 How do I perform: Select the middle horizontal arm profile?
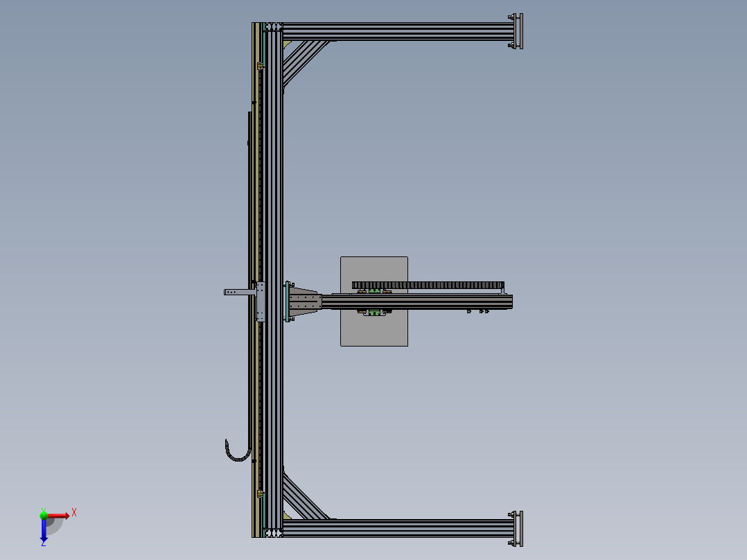pos(417,302)
